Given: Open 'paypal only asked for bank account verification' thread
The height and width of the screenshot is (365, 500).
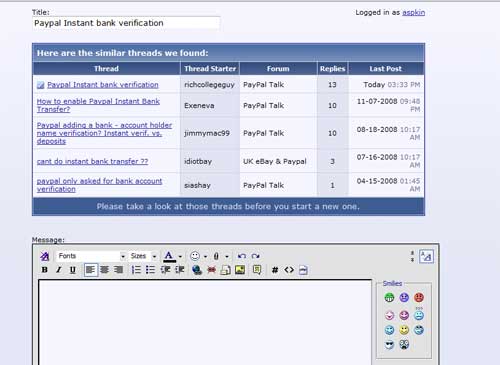Looking at the screenshot, I should tap(99, 185).
